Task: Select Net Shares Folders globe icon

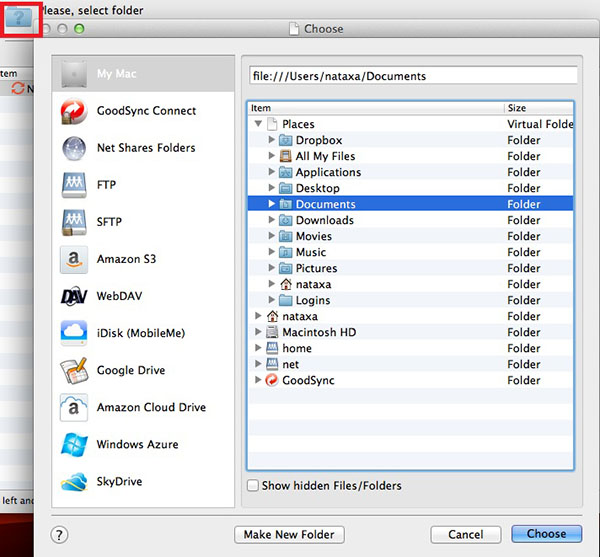Action: 74,148
